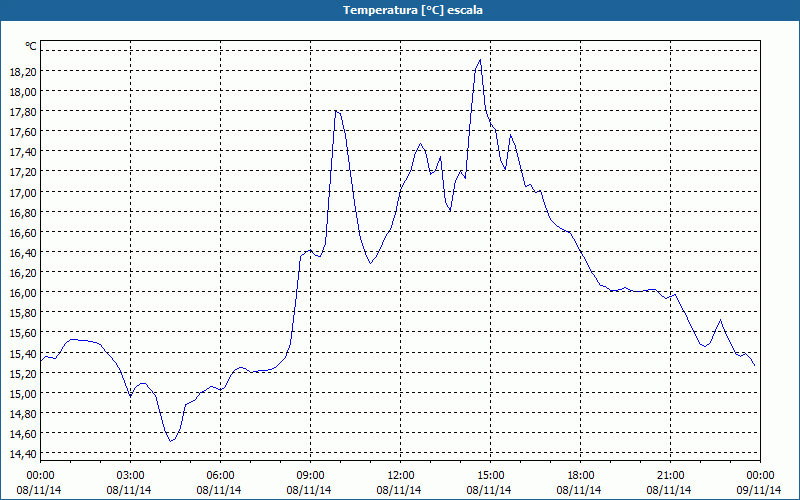The width and height of the screenshot is (800, 500).
Task: Select the 15,60 y-axis value
Action: [x=23, y=334]
